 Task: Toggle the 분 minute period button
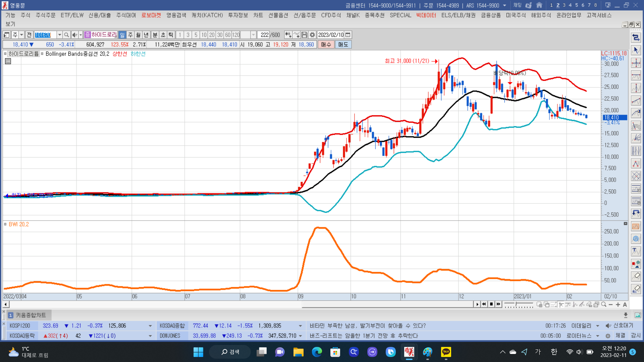155,35
